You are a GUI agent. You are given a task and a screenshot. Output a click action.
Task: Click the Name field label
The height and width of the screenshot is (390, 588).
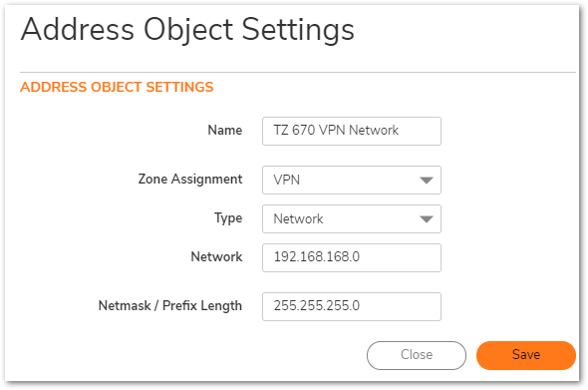coord(225,131)
